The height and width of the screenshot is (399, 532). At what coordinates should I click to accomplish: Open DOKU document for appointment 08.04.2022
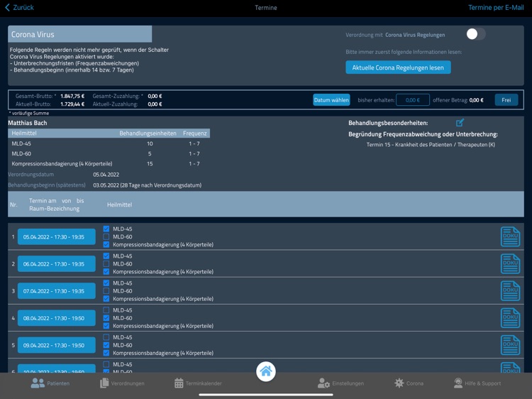(510, 318)
